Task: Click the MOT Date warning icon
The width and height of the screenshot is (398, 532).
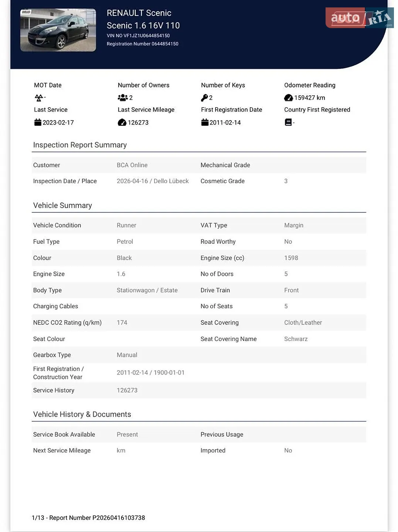Action: click(x=39, y=98)
